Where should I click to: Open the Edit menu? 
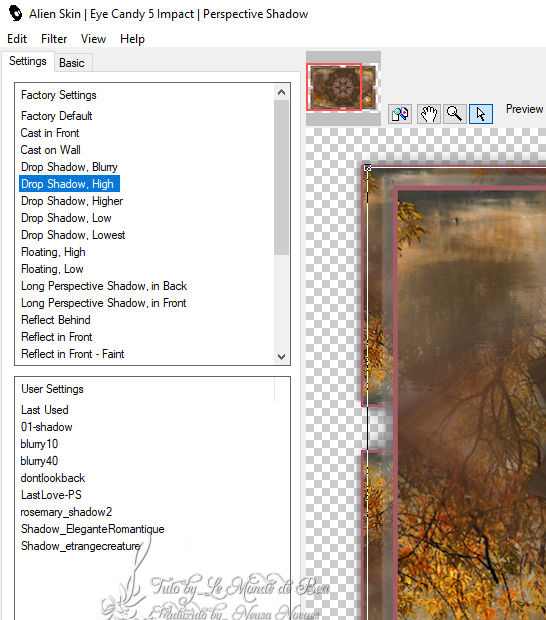(x=17, y=39)
